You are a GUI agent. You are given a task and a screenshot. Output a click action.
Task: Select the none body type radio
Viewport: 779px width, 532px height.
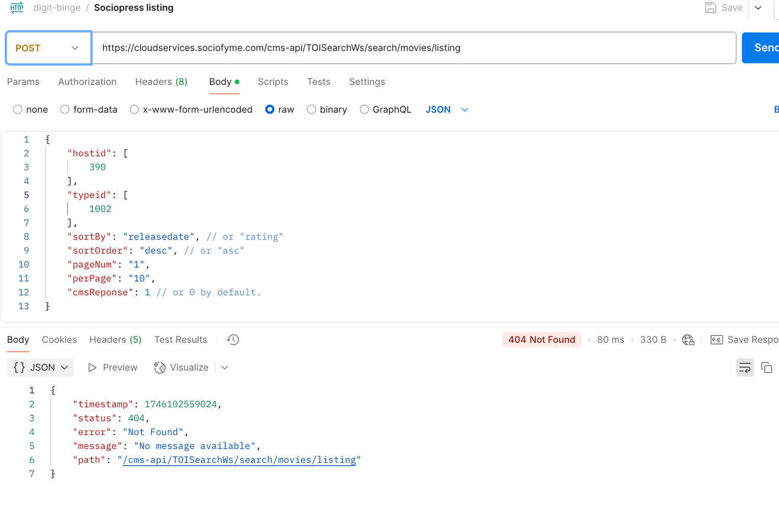(18, 109)
